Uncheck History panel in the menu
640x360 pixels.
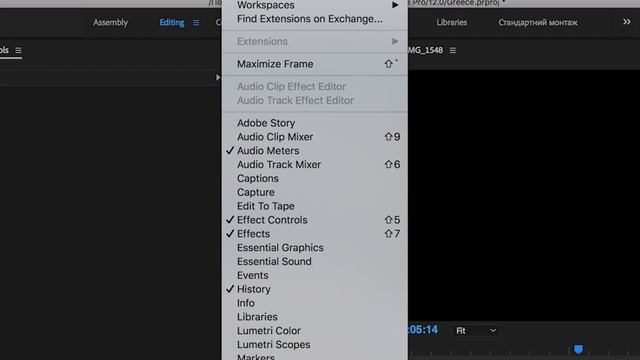[x=315, y=289]
